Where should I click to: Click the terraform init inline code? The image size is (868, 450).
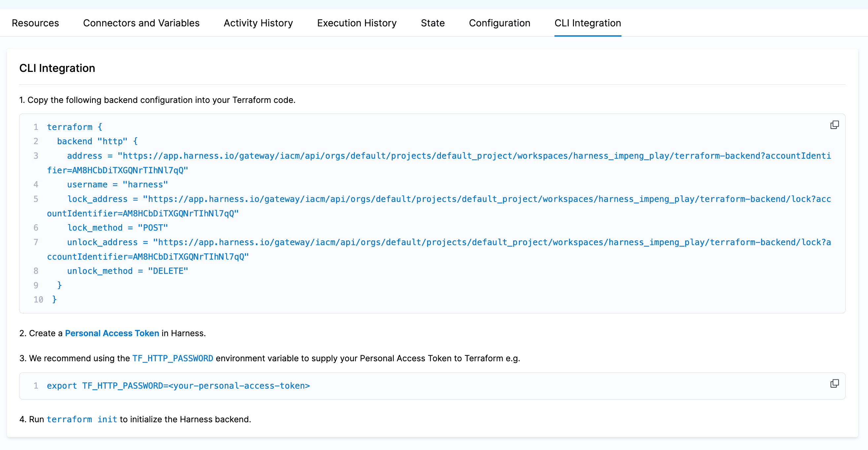83,419
